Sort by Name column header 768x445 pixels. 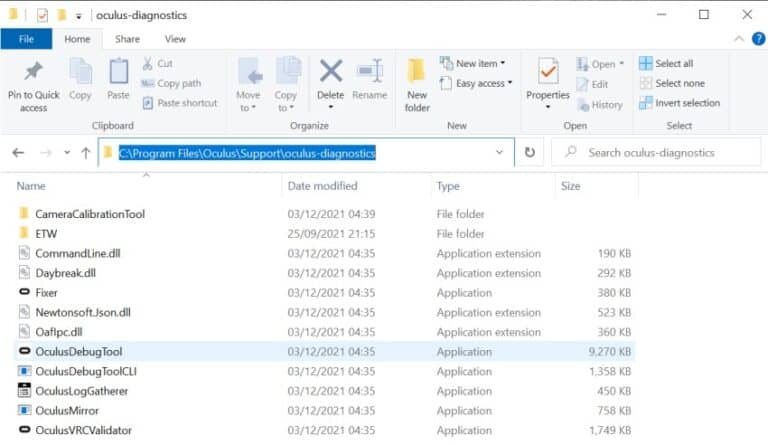coord(31,186)
